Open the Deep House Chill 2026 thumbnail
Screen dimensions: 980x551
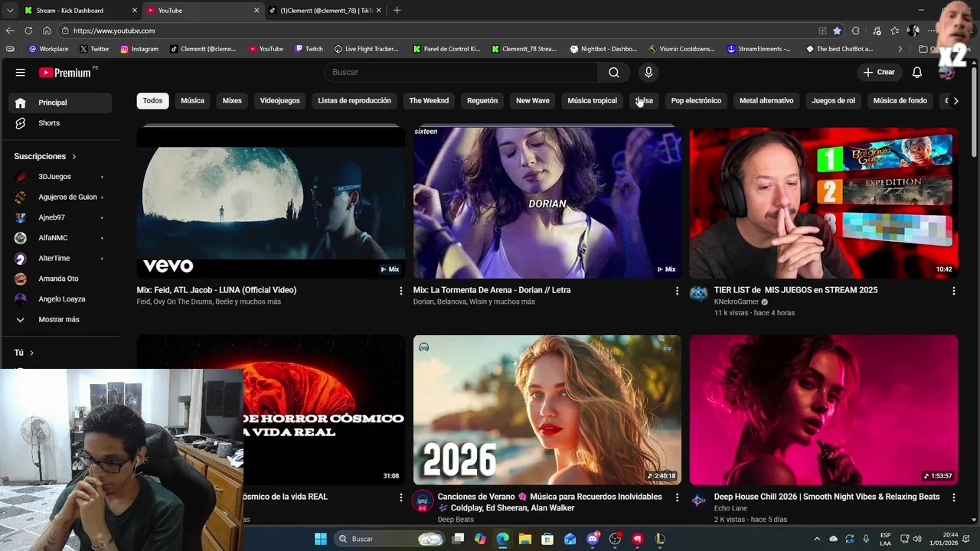click(x=824, y=410)
